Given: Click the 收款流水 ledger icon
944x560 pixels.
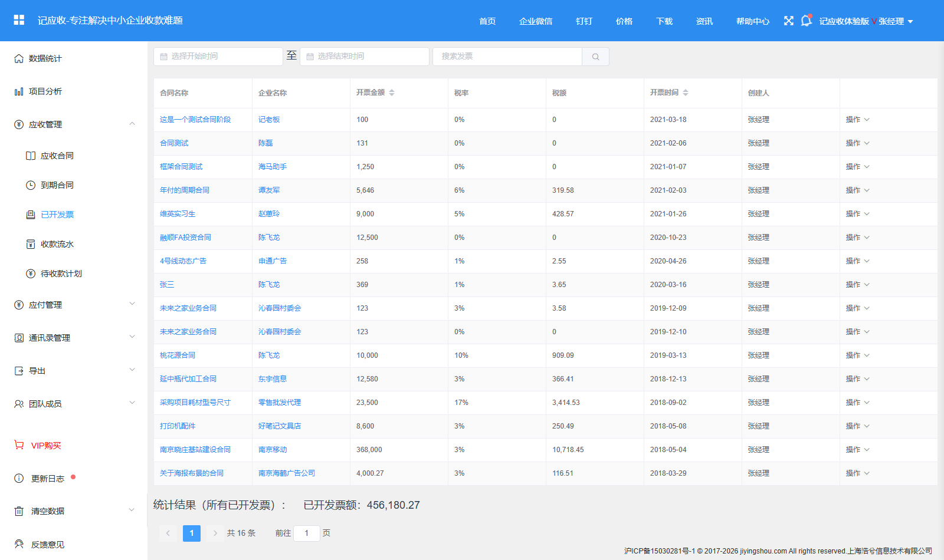Looking at the screenshot, I should tap(31, 244).
